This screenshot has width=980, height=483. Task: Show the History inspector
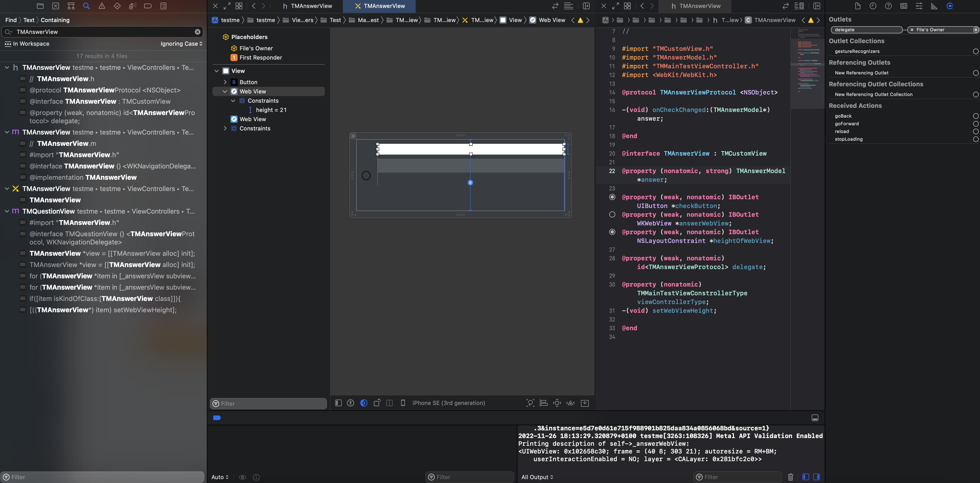coord(873,6)
